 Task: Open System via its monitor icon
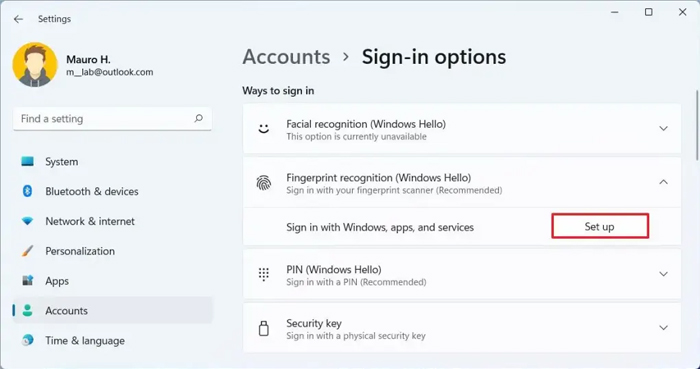(28, 162)
